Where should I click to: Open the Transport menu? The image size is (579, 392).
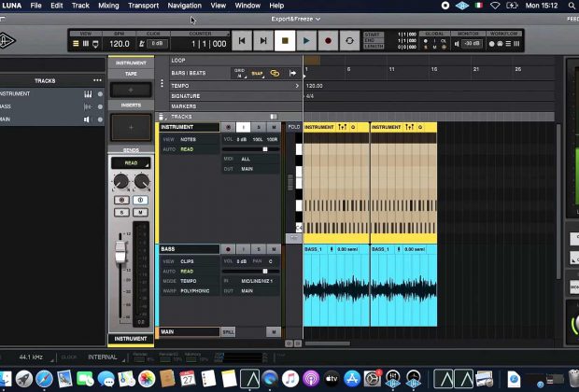pyautogui.click(x=143, y=6)
